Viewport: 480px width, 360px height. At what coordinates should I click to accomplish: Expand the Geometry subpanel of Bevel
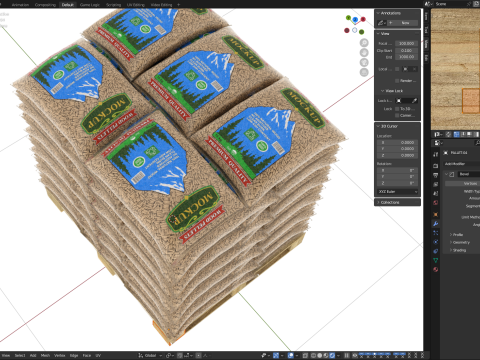451,242
